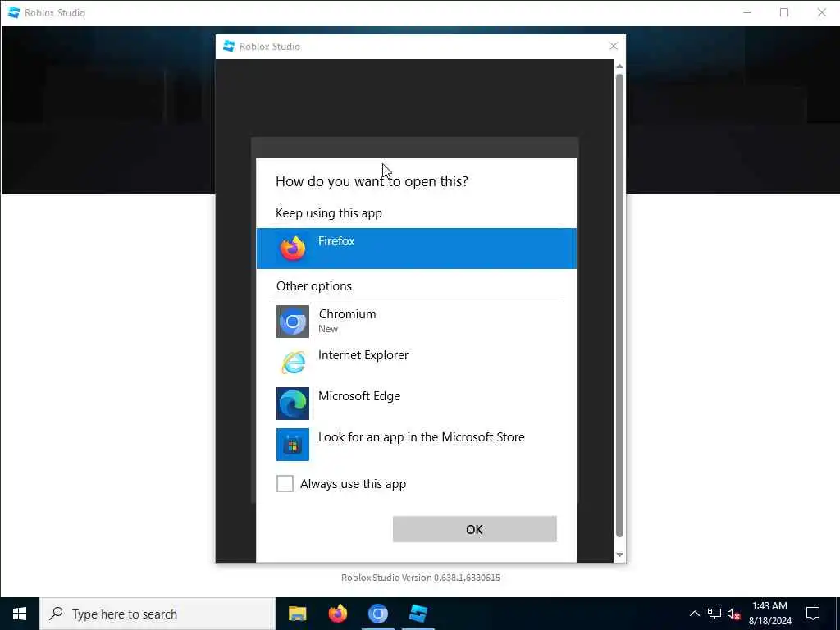Close the inner Roblox Studio dialog window

(614, 47)
